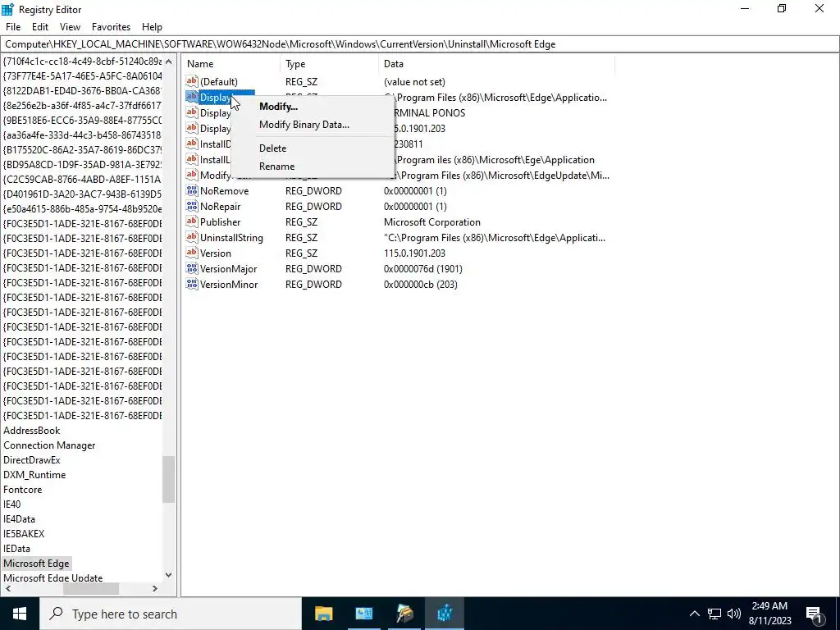The height and width of the screenshot is (630, 840).
Task: Select the IE4Data key
Action: (19, 518)
